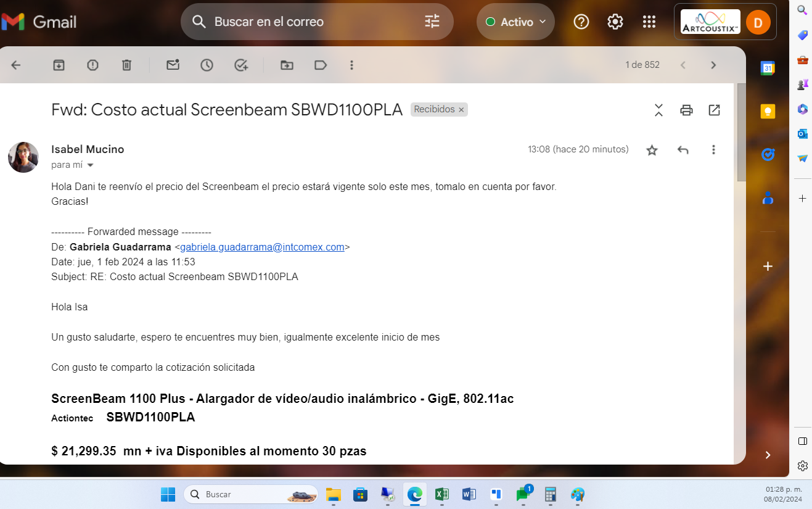Viewport: 812px width, 509px height.
Task: Click the taskbar Buscar search box
Action: [251, 494]
